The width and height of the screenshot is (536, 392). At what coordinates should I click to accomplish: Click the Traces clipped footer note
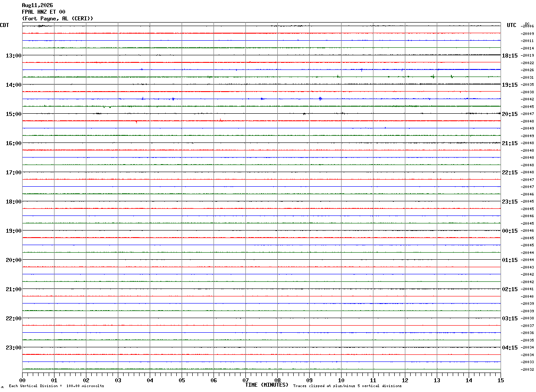coord(347,386)
